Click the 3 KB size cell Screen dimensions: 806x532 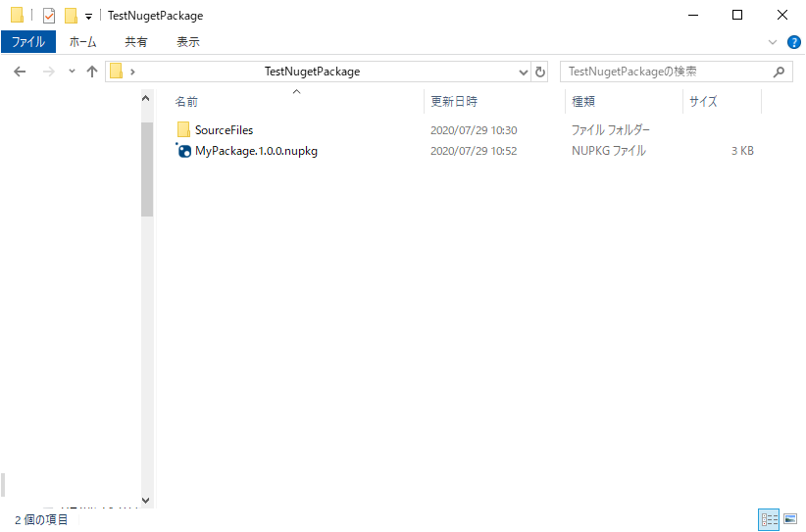tap(742, 151)
